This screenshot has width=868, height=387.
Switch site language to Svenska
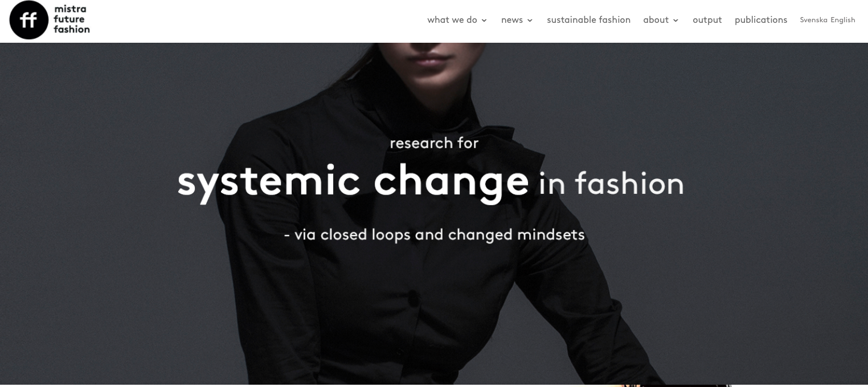tap(813, 20)
